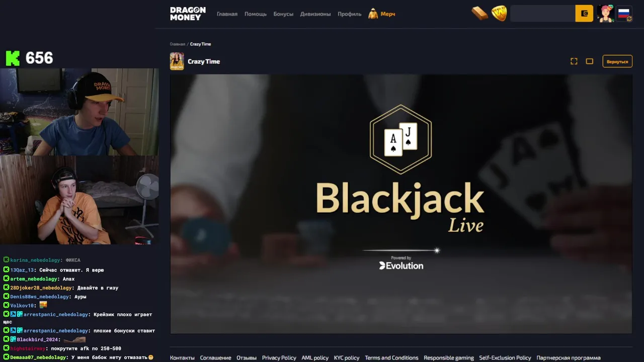
Task: Open the Мерч menu item
Action: pyautogui.click(x=388, y=14)
